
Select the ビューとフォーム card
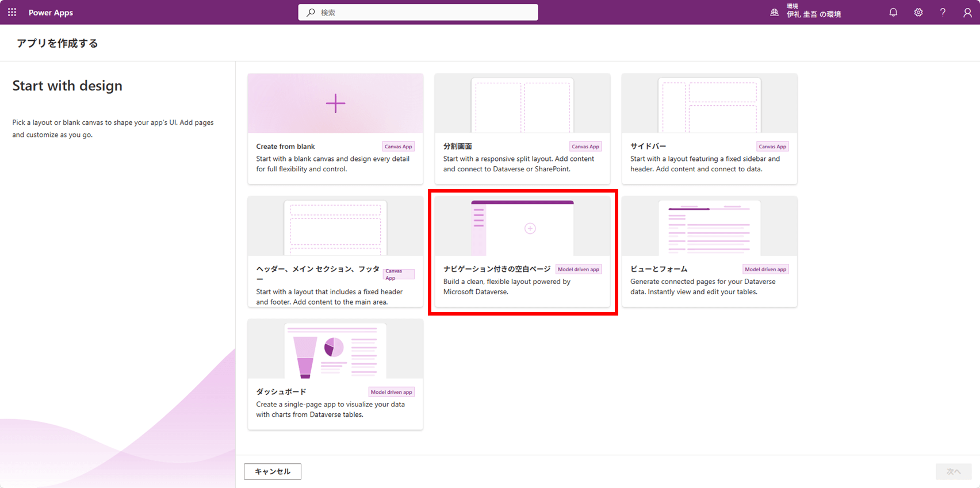pyautogui.click(x=710, y=252)
